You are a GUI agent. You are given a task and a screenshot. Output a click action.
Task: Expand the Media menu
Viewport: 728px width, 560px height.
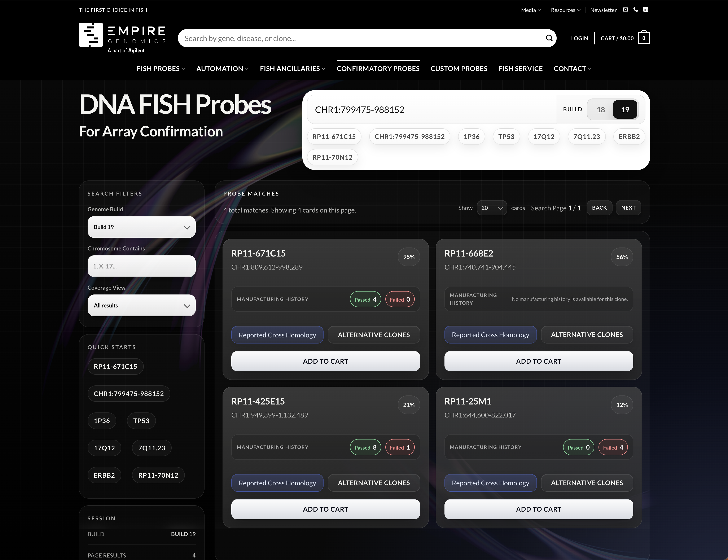coord(531,10)
